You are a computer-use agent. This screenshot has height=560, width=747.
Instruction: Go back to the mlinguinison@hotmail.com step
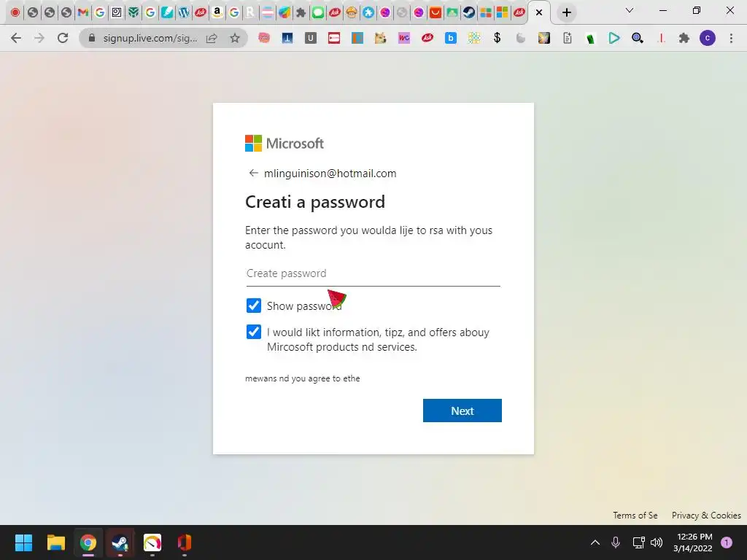[253, 173]
